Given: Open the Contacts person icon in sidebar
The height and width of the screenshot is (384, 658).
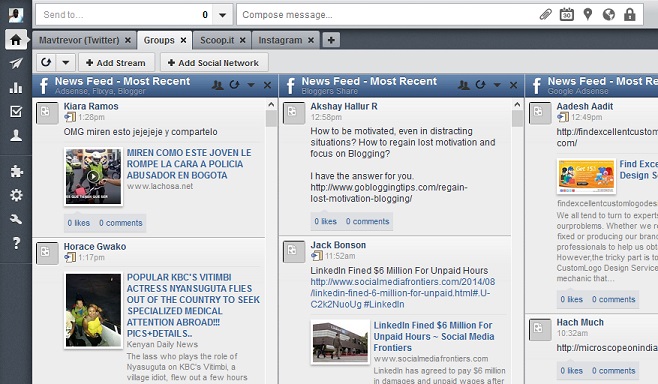Looking at the screenshot, I should (16, 135).
